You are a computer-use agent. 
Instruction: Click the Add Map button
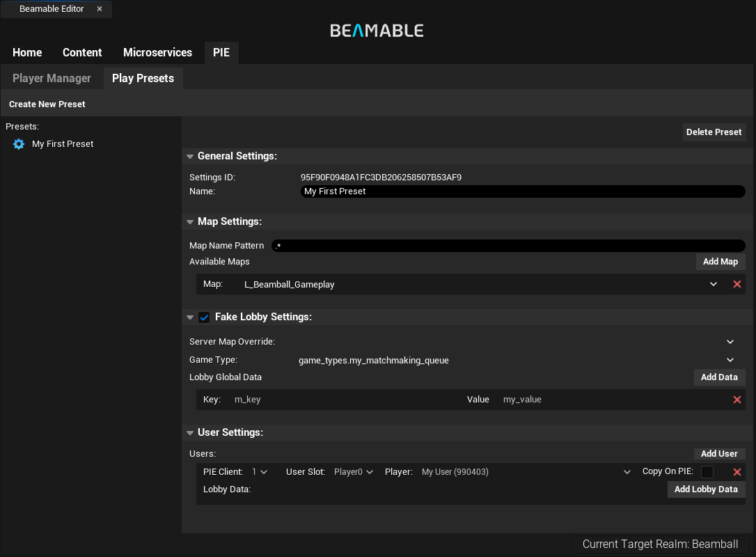720,261
